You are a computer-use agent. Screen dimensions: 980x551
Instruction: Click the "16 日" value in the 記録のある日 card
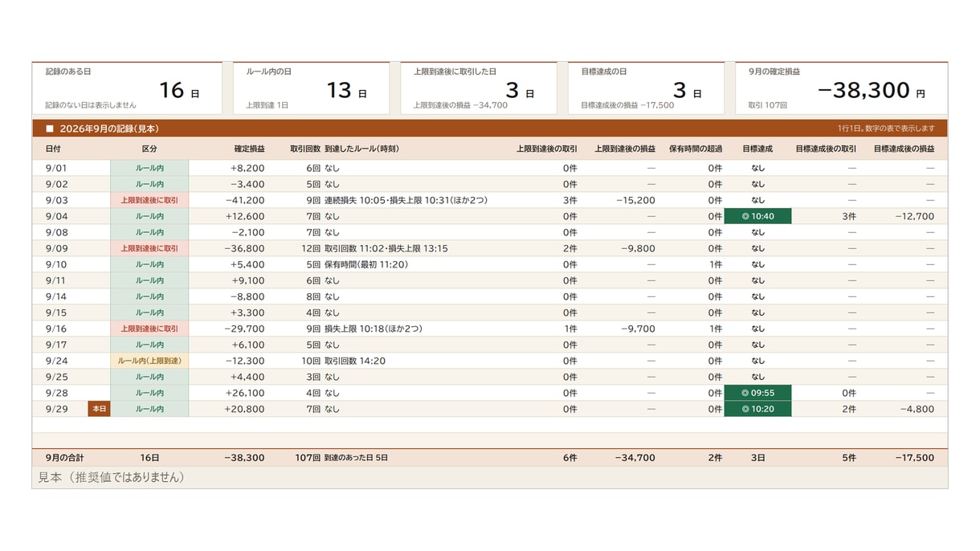coord(178,90)
